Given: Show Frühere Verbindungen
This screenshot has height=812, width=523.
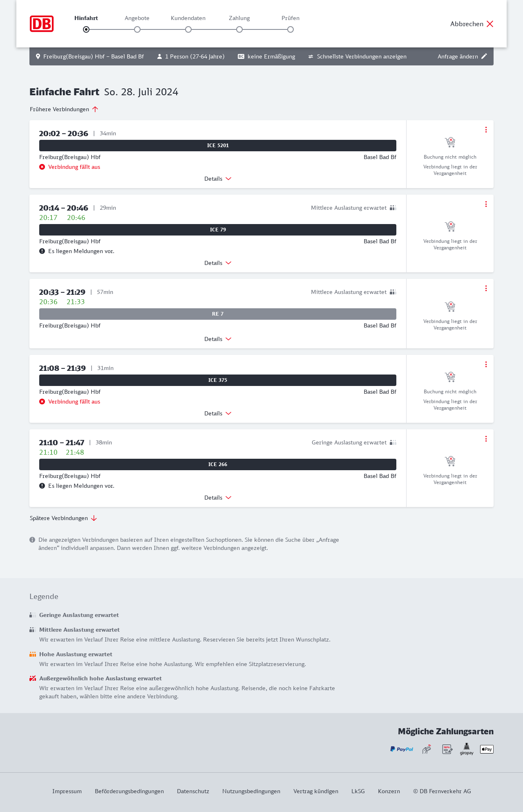Looking at the screenshot, I should 64,109.
